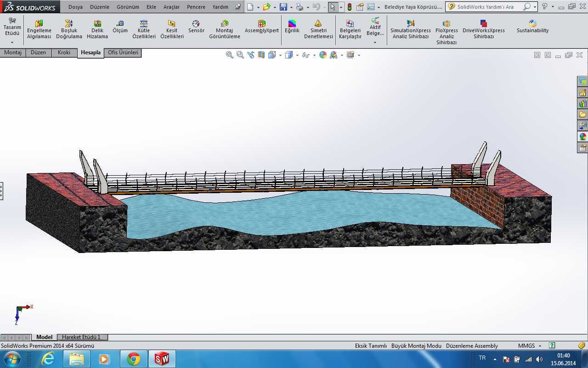The height and width of the screenshot is (368, 588).
Task: Open Kesit Özellikleri section properties
Action: tap(172, 29)
